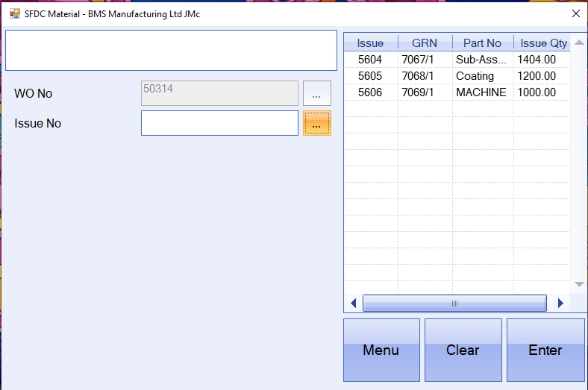Click the grid's scroll down arrow
This screenshot has width=588, height=390.
[579, 284]
